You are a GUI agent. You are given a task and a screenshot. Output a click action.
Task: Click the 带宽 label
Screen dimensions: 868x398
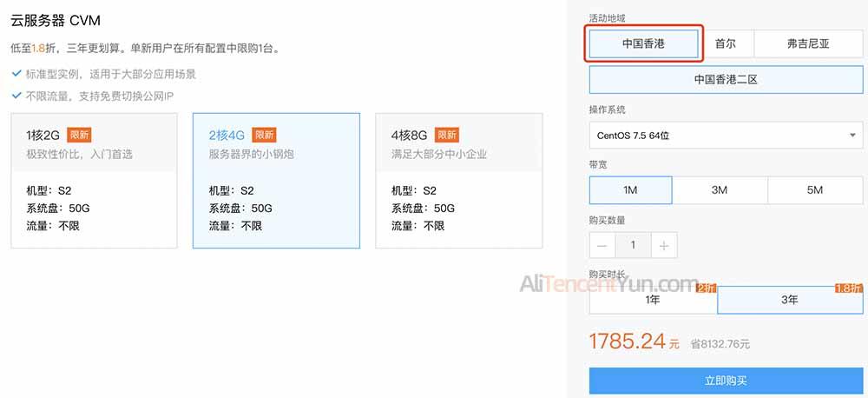point(598,164)
